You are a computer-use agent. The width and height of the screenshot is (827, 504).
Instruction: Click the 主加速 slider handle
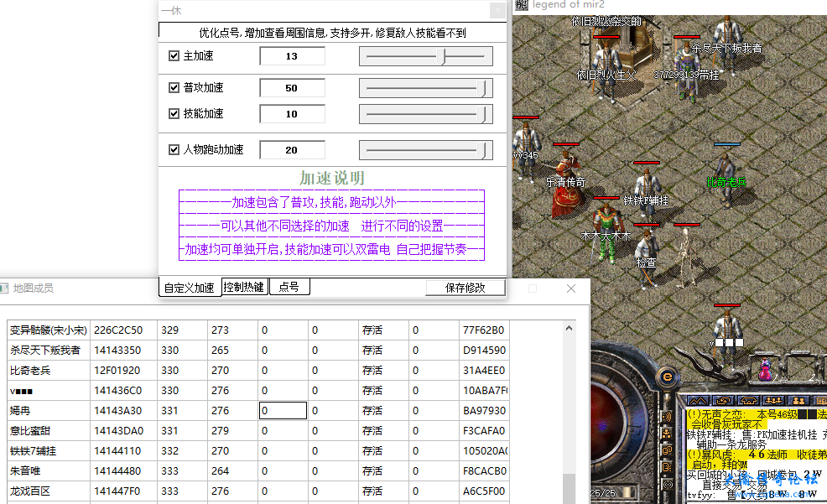pos(442,56)
